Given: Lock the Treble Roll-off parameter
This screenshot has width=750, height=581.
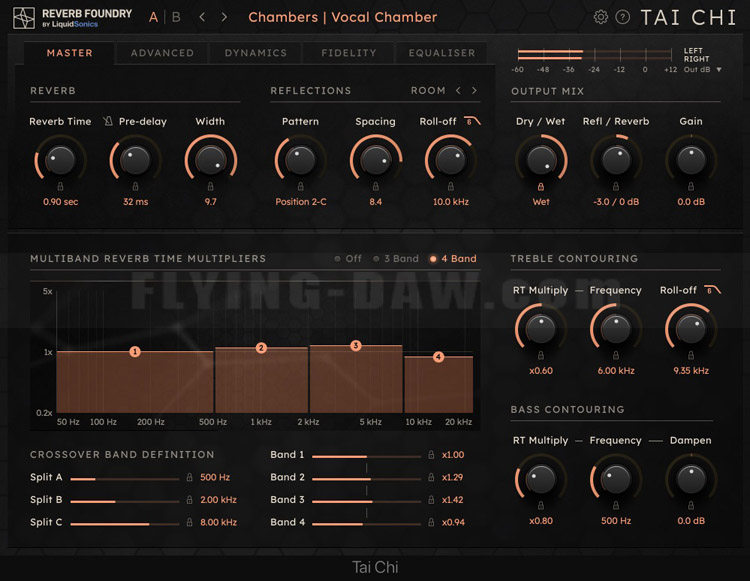Looking at the screenshot, I should [x=691, y=355].
